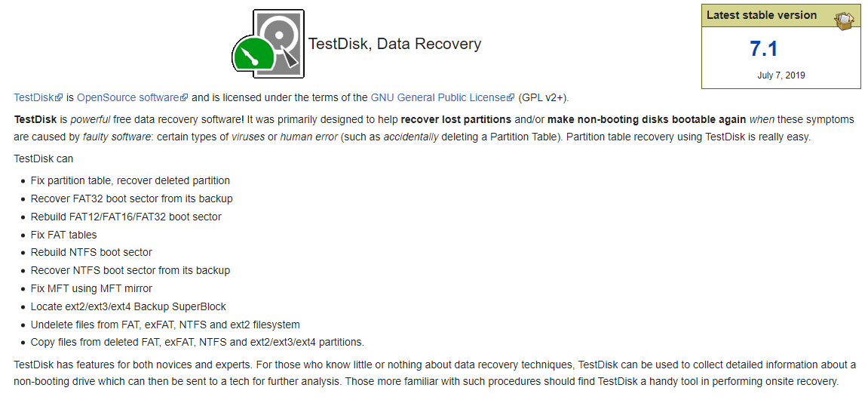
Task: Click the TestDisk, Data Recovery page title
Action: (394, 44)
